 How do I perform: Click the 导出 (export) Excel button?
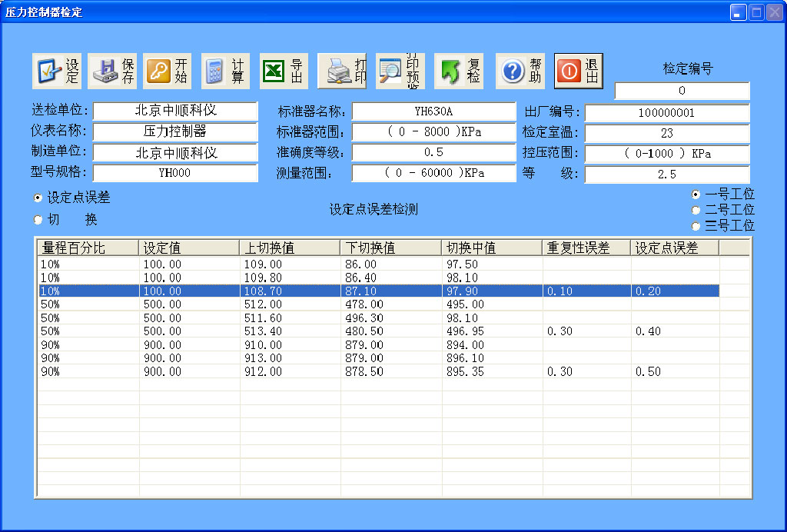tap(284, 71)
